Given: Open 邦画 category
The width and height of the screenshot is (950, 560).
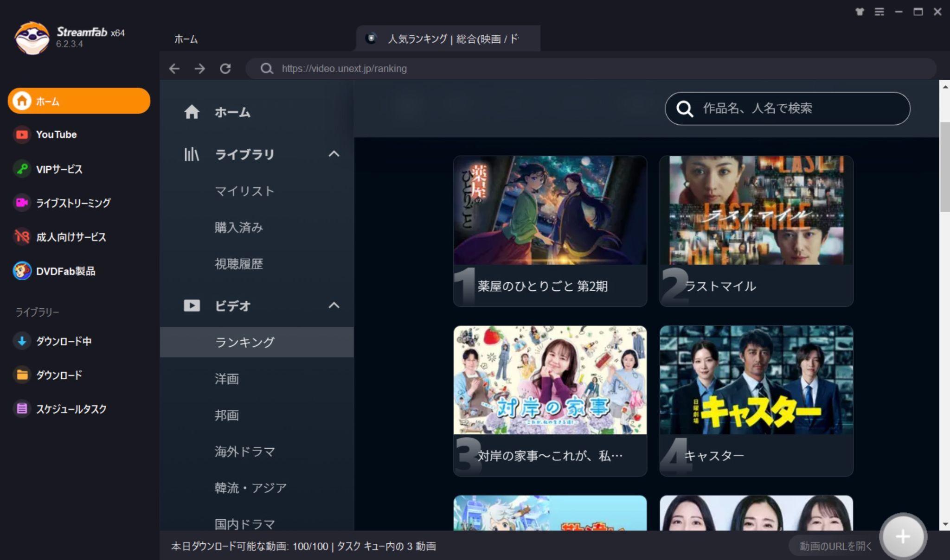Looking at the screenshot, I should [226, 415].
